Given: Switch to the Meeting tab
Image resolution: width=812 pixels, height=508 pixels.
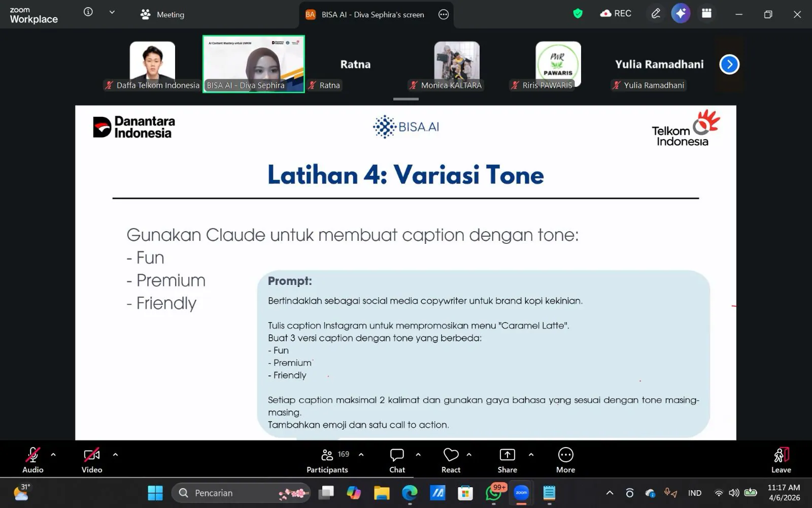Looking at the screenshot, I should [x=161, y=14].
